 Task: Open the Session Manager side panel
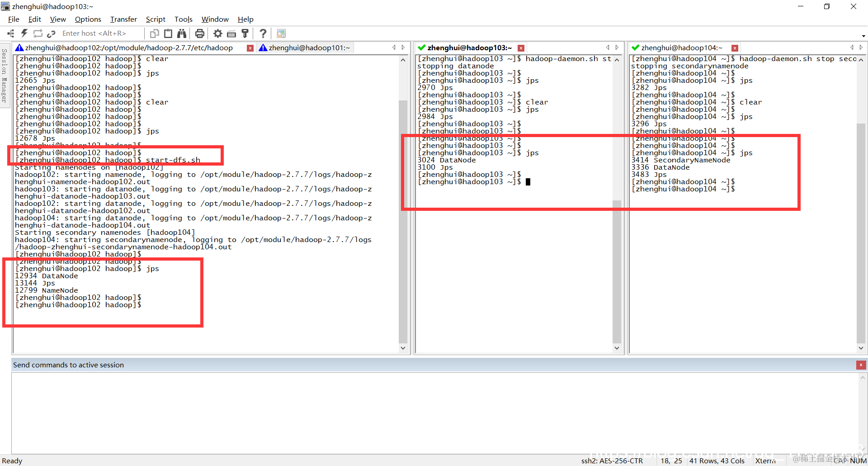tap(5, 75)
